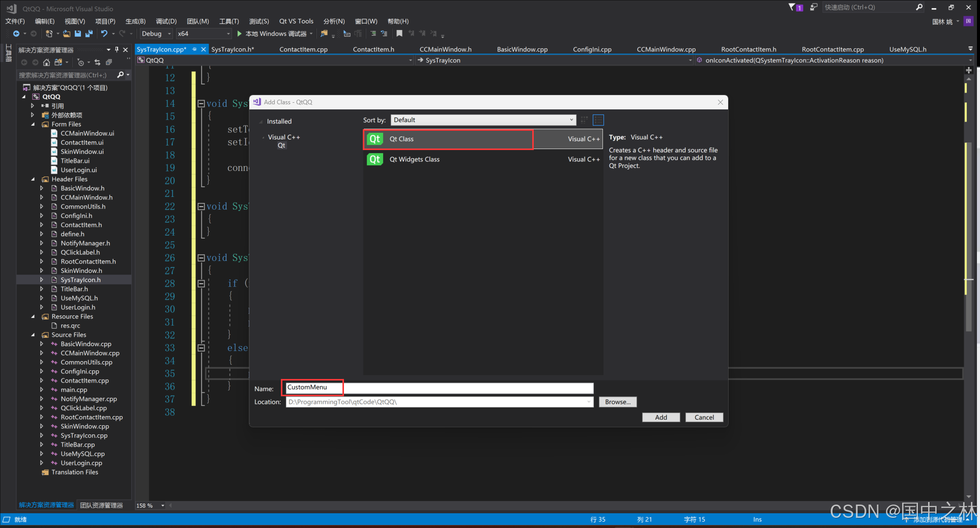Image resolution: width=980 pixels, height=528 pixels.
Task: Toggle the pin on Solution Explorer panel
Action: [x=117, y=49]
